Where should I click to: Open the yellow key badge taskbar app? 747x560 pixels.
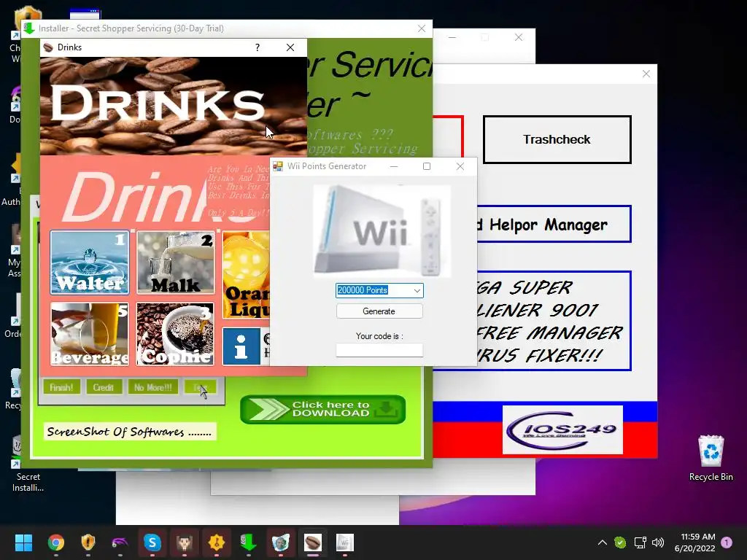[216, 542]
